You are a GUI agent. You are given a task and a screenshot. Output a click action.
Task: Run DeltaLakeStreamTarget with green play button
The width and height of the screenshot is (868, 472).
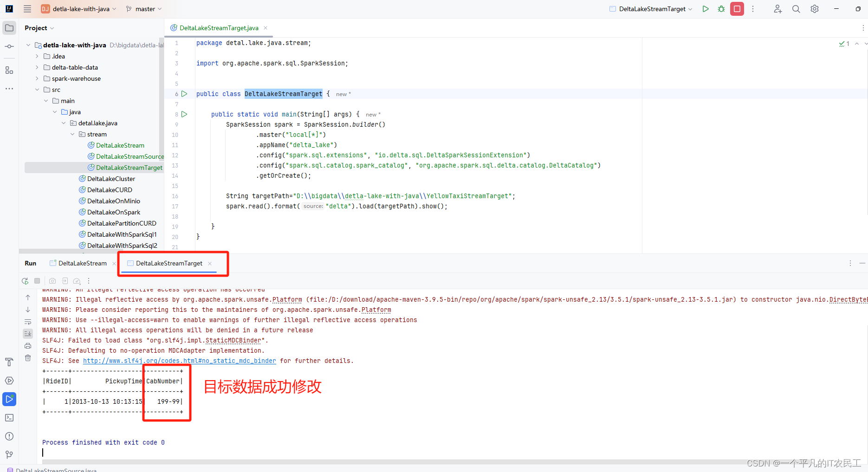[x=706, y=9]
